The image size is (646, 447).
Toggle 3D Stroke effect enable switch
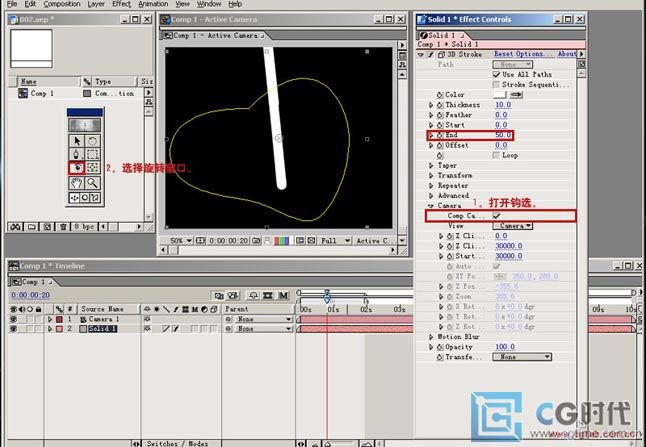(431, 54)
